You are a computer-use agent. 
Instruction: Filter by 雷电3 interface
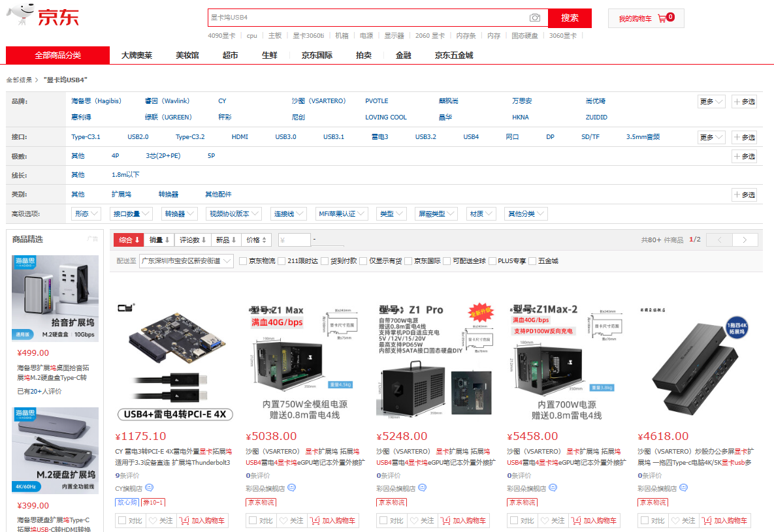click(x=379, y=136)
